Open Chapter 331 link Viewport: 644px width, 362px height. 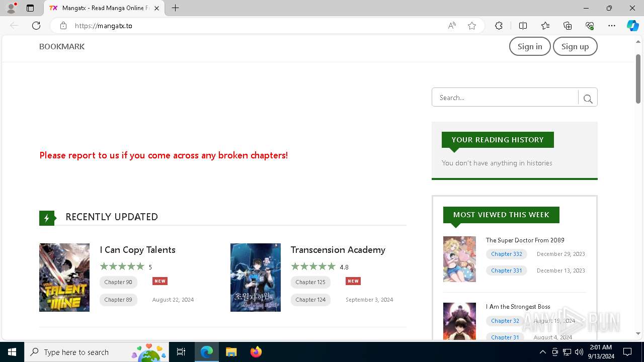tap(507, 270)
